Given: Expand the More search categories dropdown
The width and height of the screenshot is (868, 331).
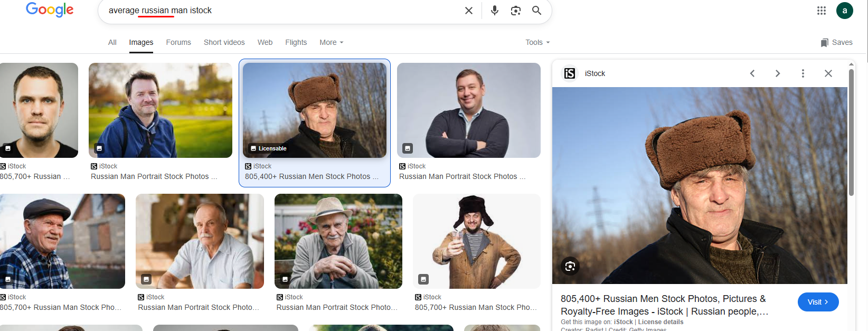Looking at the screenshot, I should (331, 42).
